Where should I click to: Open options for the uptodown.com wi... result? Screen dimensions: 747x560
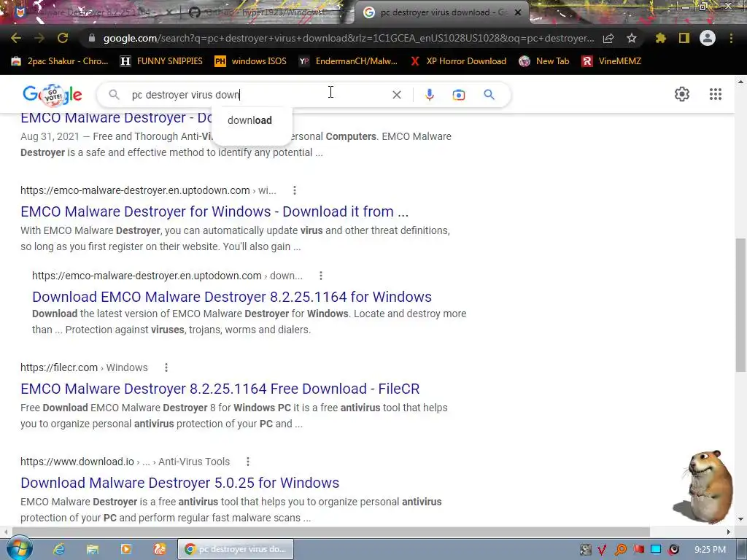pyautogui.click(x=295, y=190)
